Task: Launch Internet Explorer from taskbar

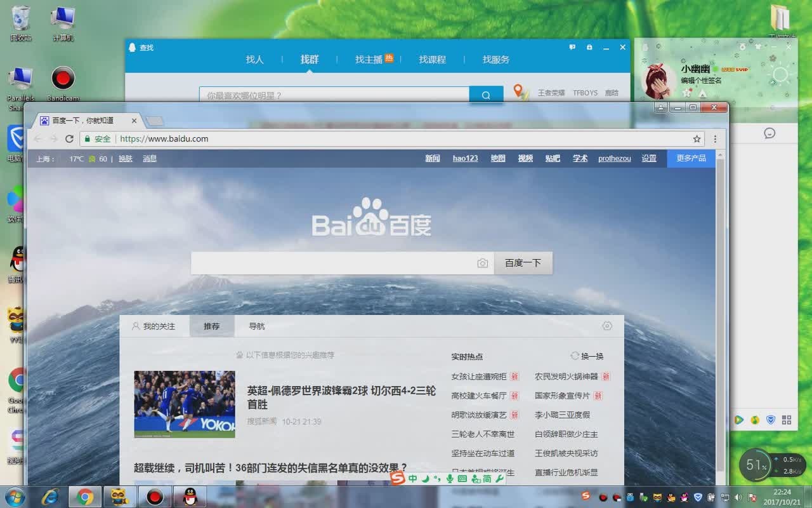Action: [50, 497]
